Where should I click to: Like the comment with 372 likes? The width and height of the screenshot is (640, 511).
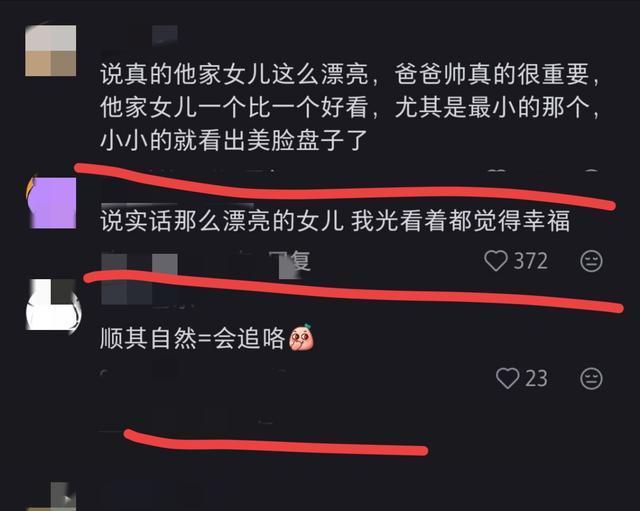tap(496, 261)
